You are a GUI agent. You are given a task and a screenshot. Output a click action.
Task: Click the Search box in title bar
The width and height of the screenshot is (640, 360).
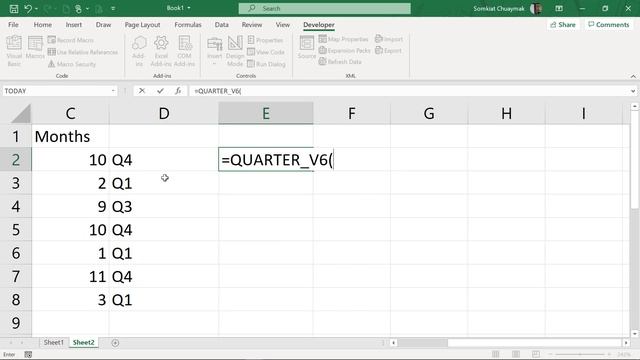[324, 9]
